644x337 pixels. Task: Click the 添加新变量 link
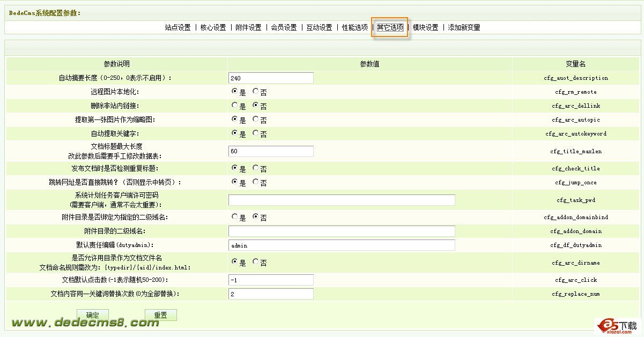464,27
